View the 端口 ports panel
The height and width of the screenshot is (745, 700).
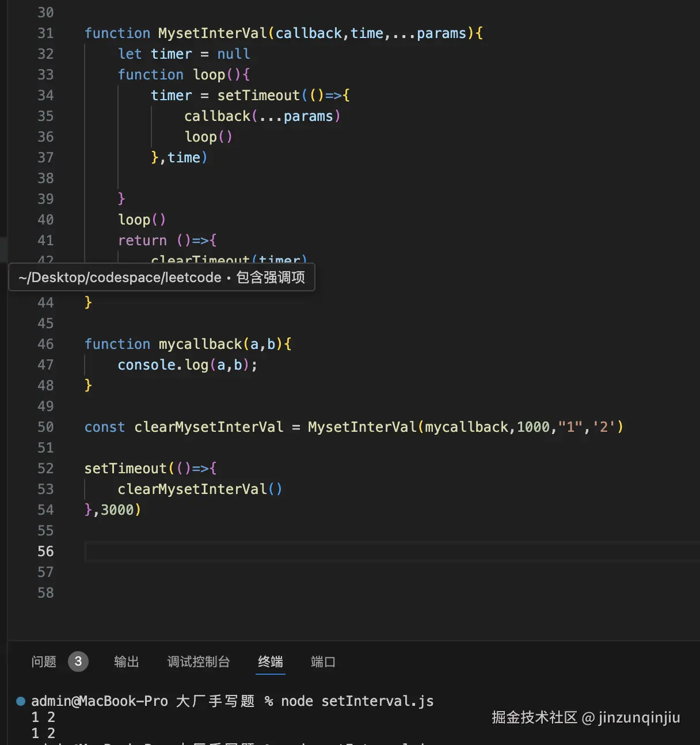click(x=322, y=662)
